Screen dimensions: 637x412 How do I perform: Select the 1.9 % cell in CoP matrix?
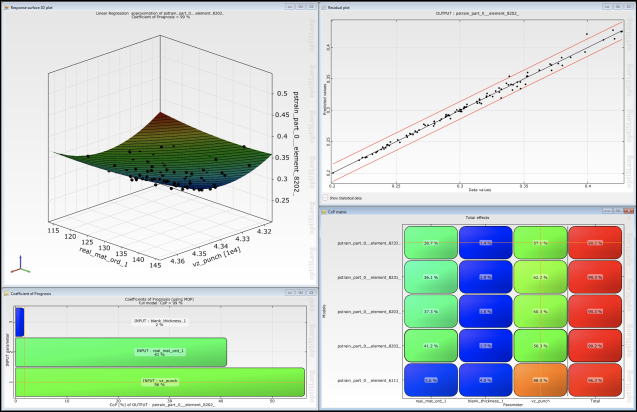pyautogui.click(x=485, y=277)
